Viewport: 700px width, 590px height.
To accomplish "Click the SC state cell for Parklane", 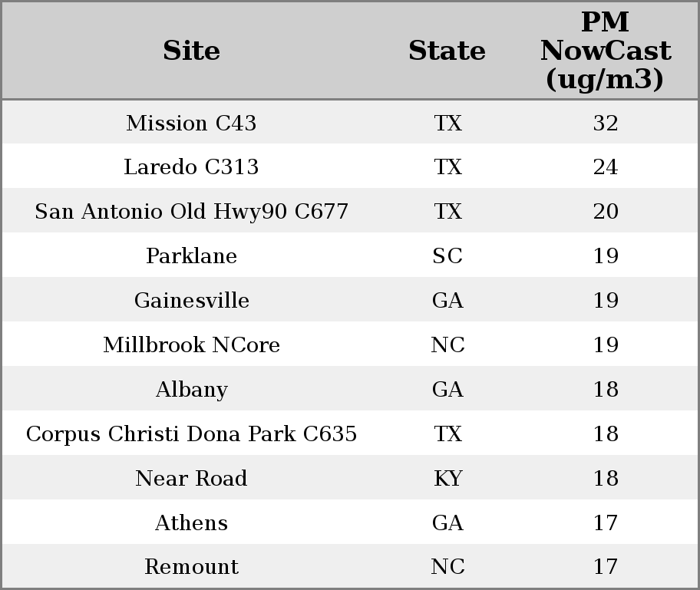I will [447, 255].
